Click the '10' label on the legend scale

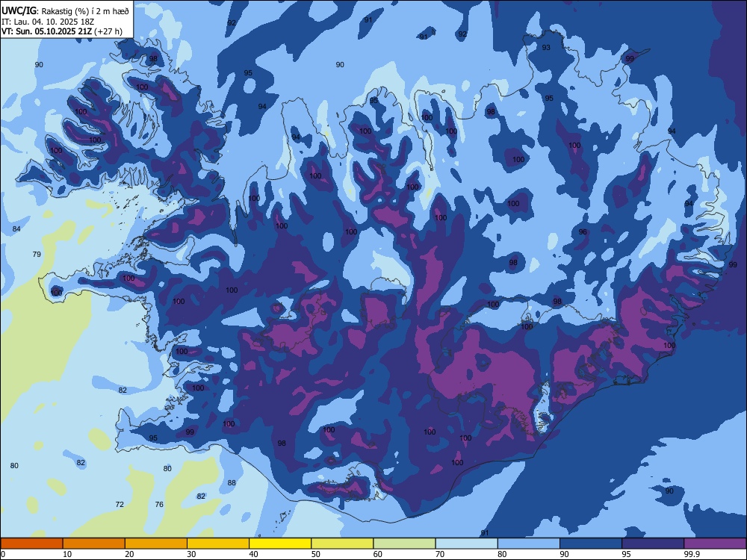(67, 554)
